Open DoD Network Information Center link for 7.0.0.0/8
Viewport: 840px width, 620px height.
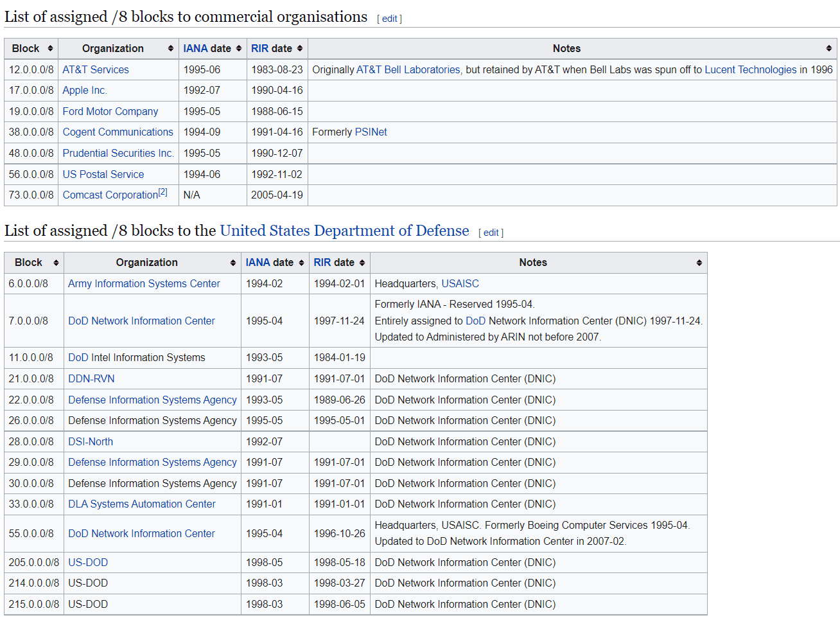tap(141, 321)
